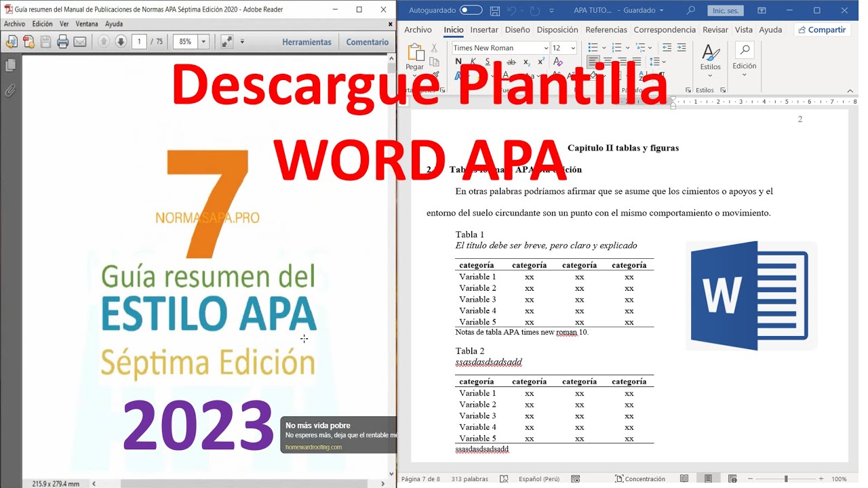The height and width of the screenshot is (488, 868).
Task: Open the Quick Access Toolbar customize dropdown
Action: point(551,10)
